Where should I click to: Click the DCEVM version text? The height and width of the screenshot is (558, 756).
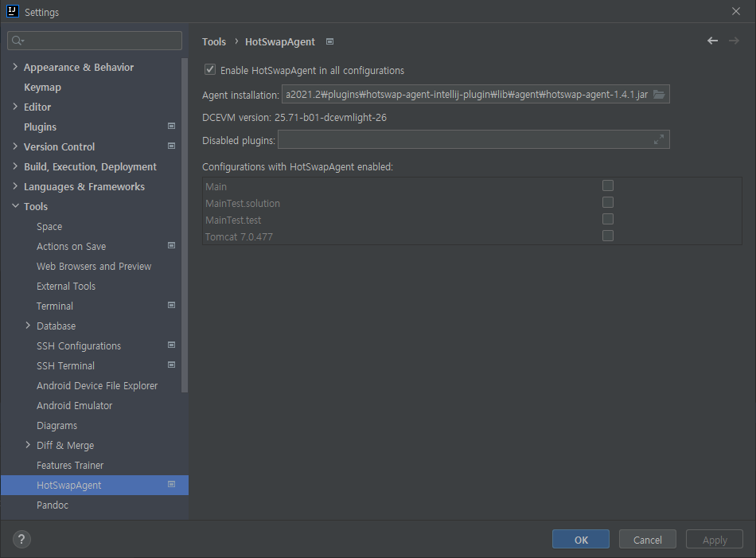(294, 118)
